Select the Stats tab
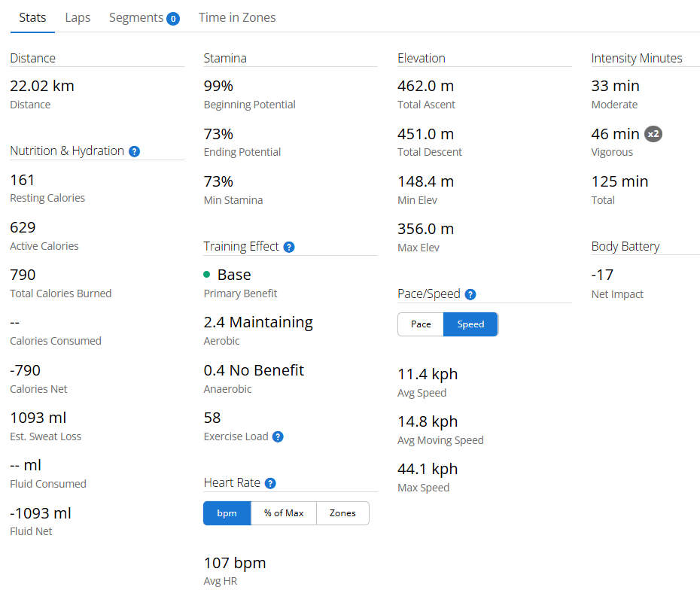Image resolution: width=700 pixels, height=593 pixels. coord(32,17)
